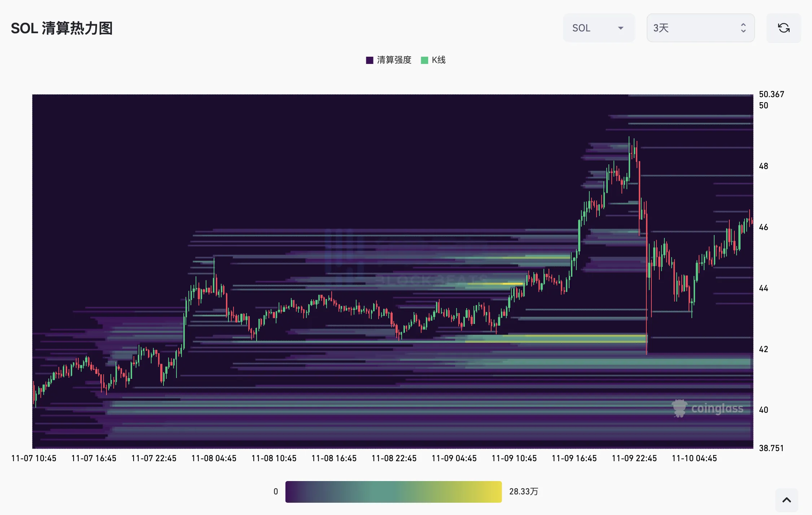Click the 28.33万 maximum scale label
Image resolution: width=812 pixels, height=515 pixels.
pos(523,492)
